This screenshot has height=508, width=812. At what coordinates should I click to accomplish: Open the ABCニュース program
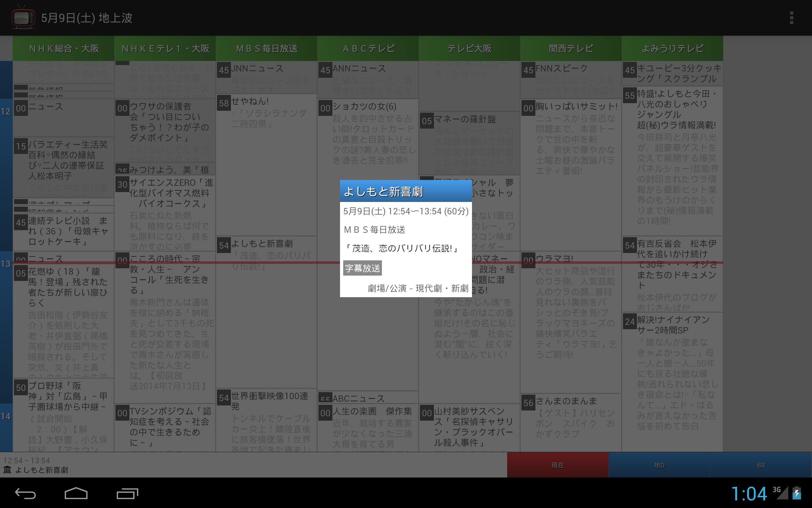pos(368,398)
